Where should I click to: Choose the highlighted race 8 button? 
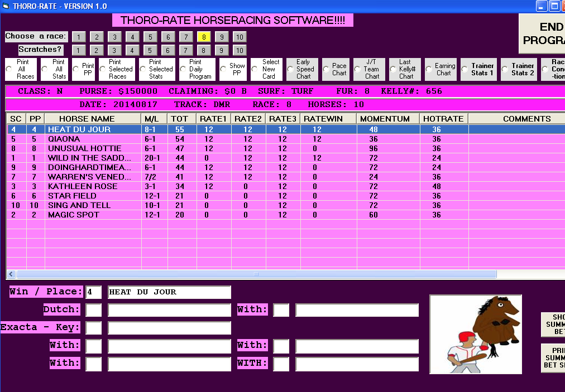pos(204,37)
